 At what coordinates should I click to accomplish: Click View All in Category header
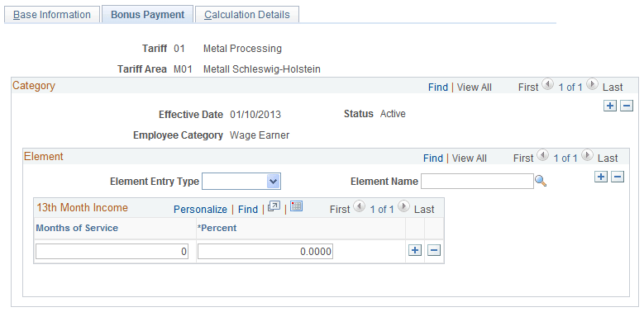pyautogui.click(x=475, y=87)
